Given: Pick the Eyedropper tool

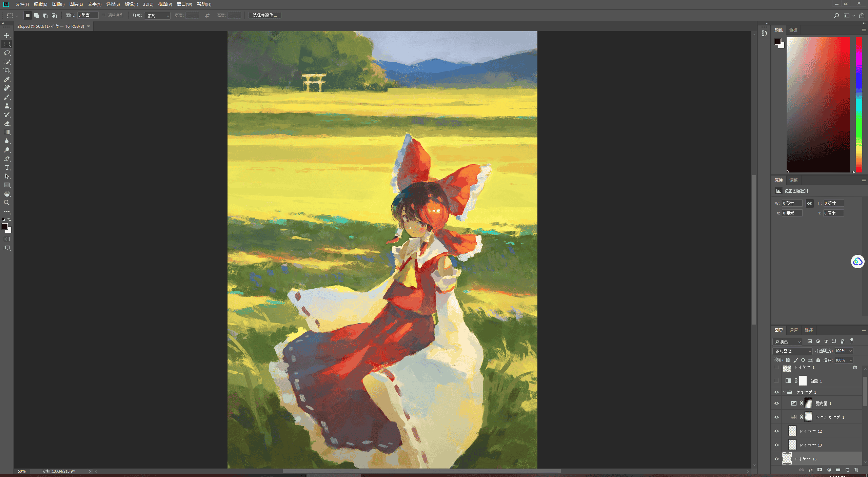Looking at the screenshot, I should pyautogui.click(x=7, y=79).
